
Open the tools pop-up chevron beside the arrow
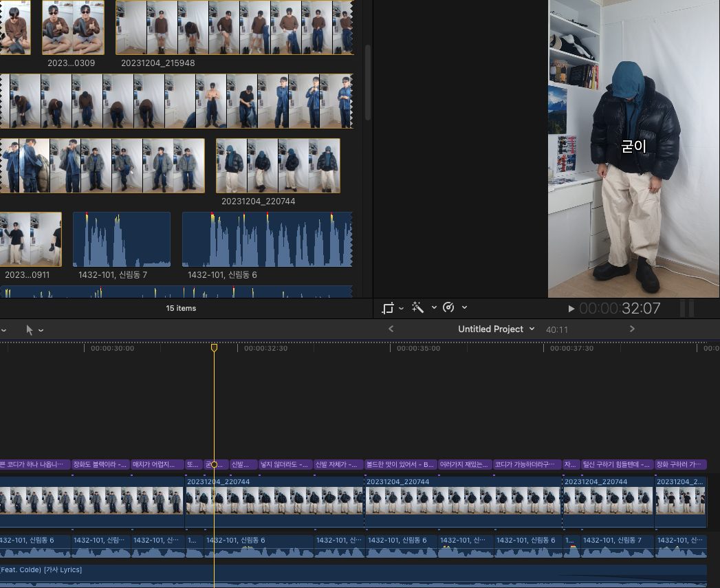(x=41, y=330)
